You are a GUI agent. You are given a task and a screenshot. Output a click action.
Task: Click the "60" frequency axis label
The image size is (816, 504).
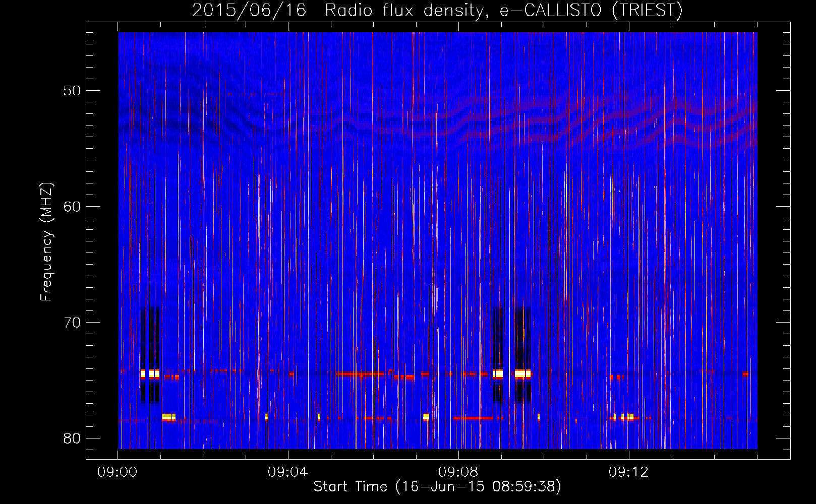tap(73, 207)
